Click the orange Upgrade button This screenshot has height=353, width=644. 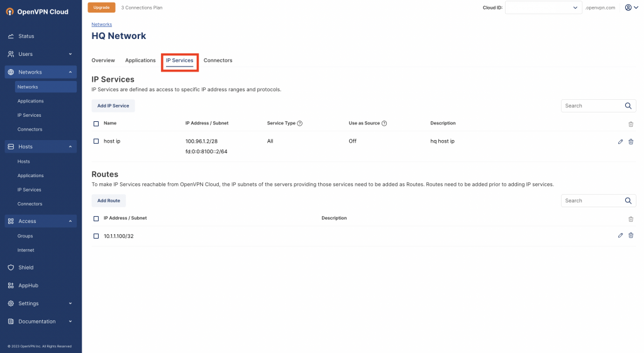point(101,8)
